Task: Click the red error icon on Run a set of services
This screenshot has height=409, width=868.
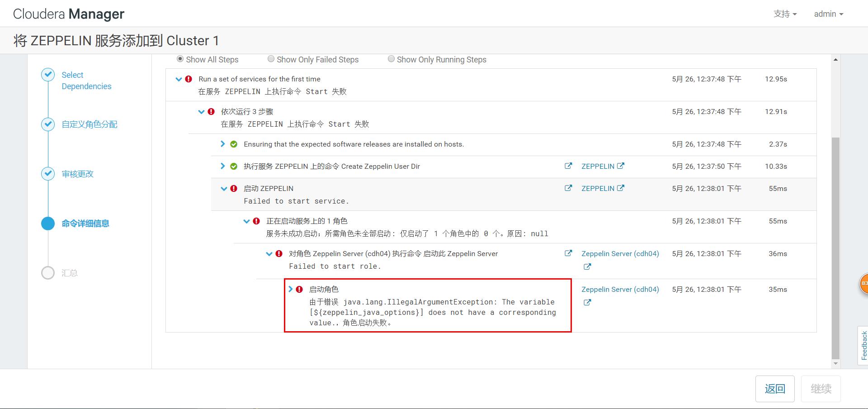Action: click(189, 79)
